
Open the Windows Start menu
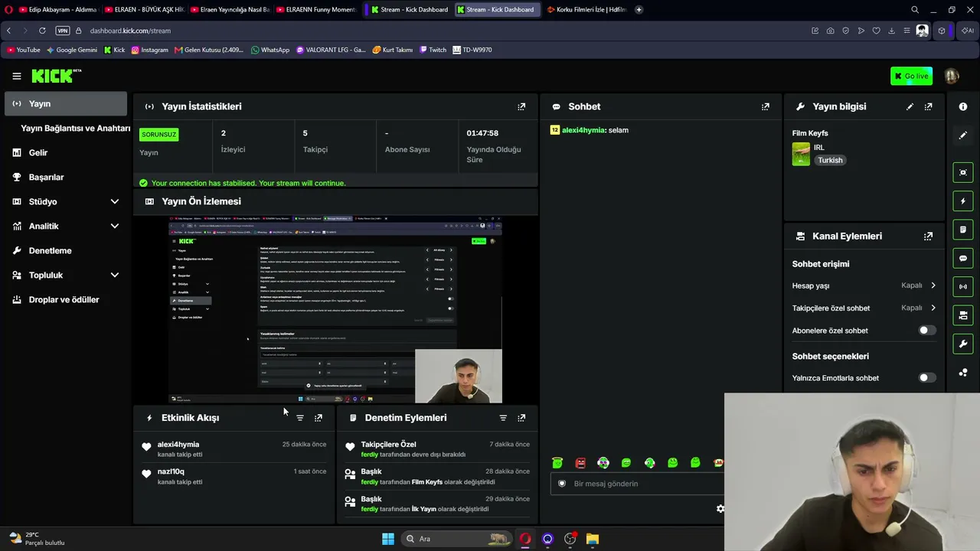pyautogui.click(x=388, y=539)
